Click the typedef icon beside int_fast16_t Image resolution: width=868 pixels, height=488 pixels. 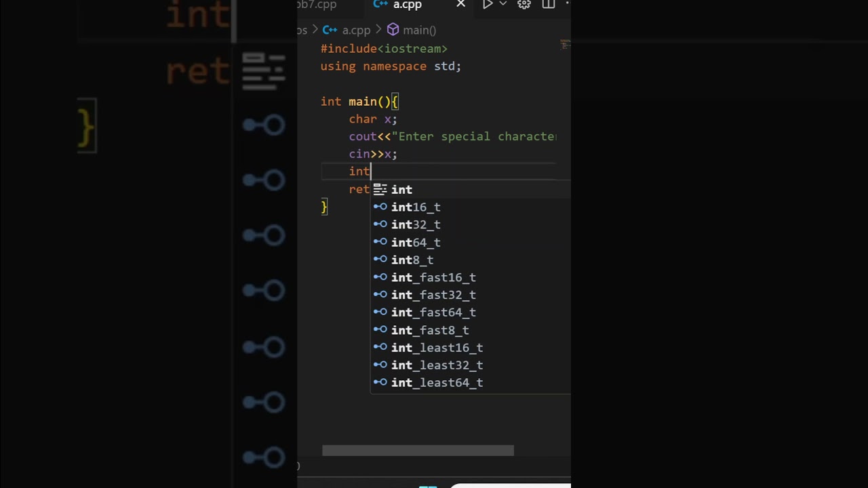380,277
